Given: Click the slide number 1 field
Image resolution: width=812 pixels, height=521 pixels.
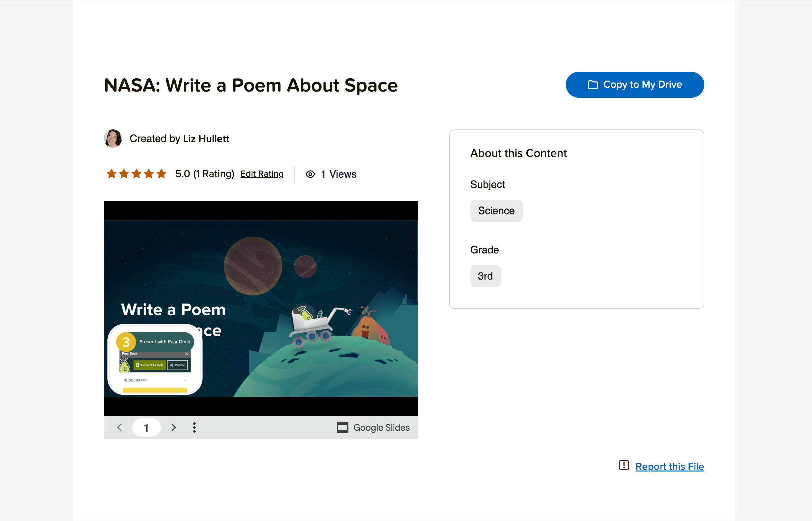Looking at the screenshot, I should pyautogui.click(x=146, y=427).
